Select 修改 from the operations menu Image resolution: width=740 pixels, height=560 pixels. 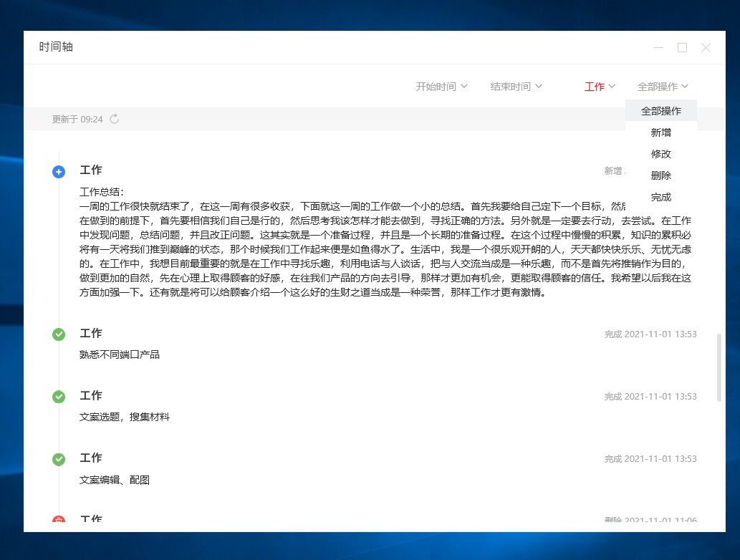click(x=659, y=153)
